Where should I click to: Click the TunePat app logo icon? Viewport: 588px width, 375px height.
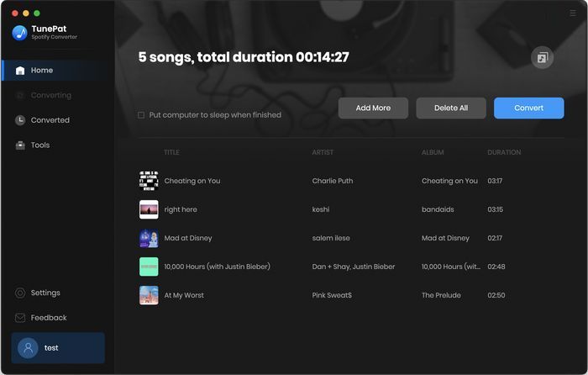[19, 33]
